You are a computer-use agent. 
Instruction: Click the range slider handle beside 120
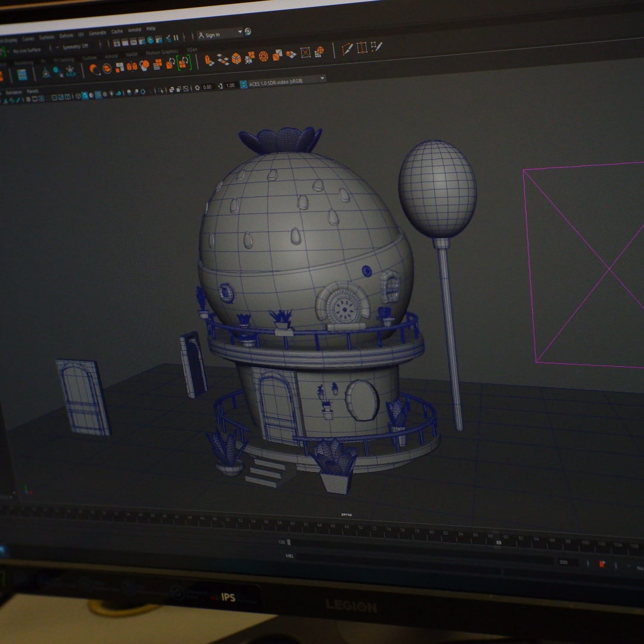(289, 542)
